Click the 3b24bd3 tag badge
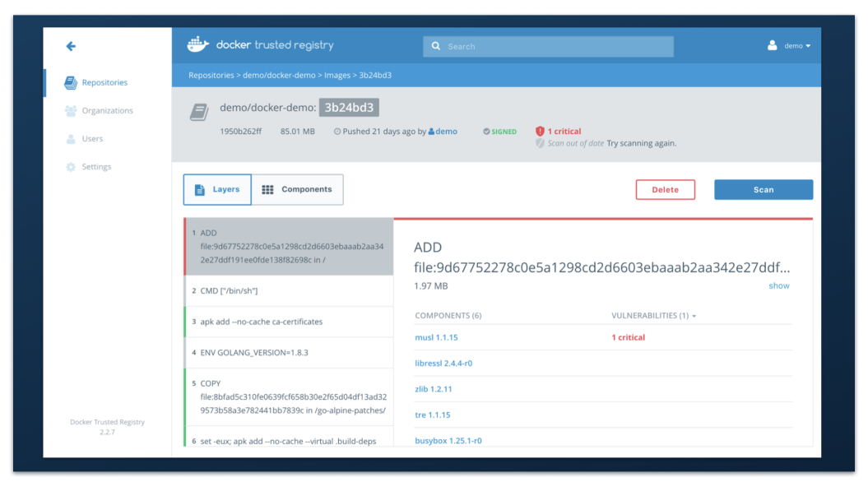This screenshot has width=868, height=482. point(349,108)
